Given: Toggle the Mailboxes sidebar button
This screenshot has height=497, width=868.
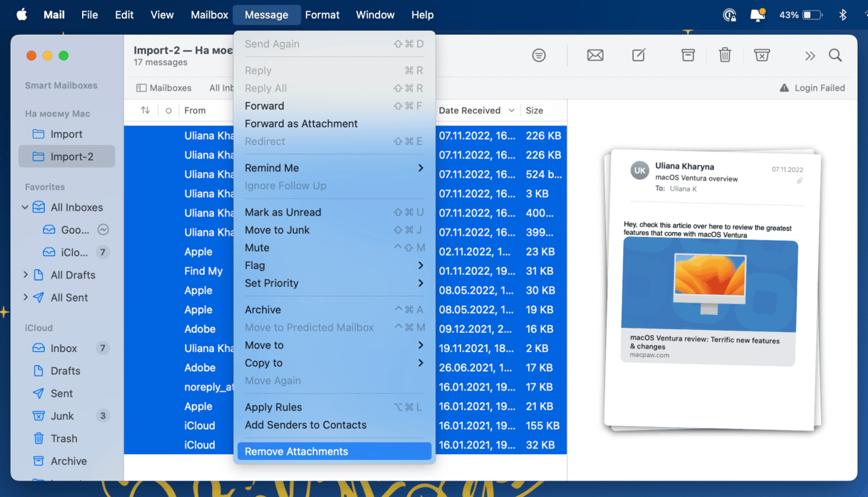Looking at the screenshot, I should pos(164,88).
